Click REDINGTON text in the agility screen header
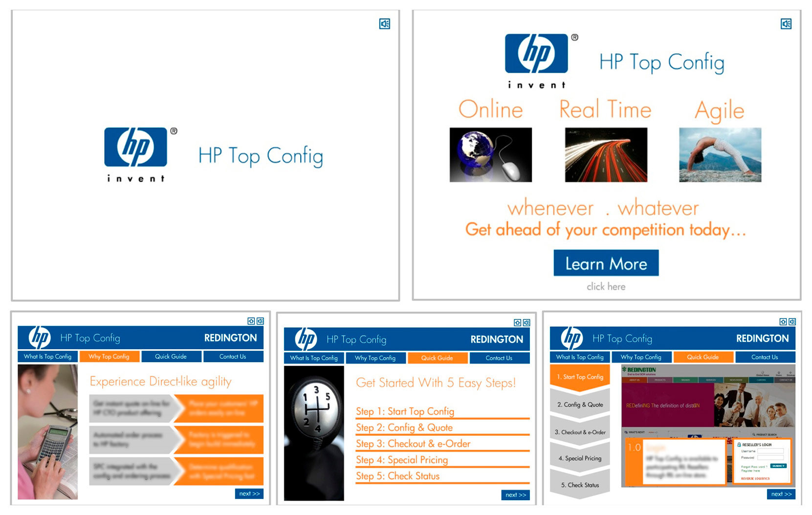 coord(230,338)
